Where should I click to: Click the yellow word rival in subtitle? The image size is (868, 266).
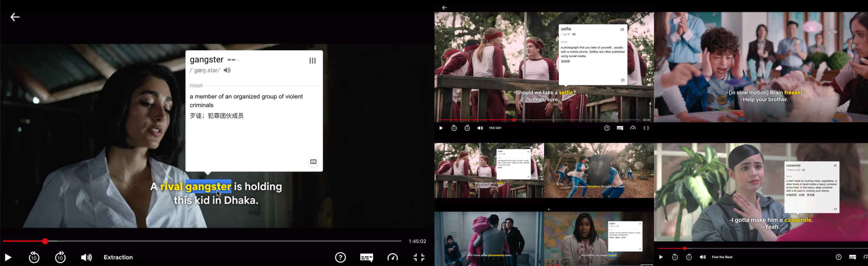[x=171, y=187]
